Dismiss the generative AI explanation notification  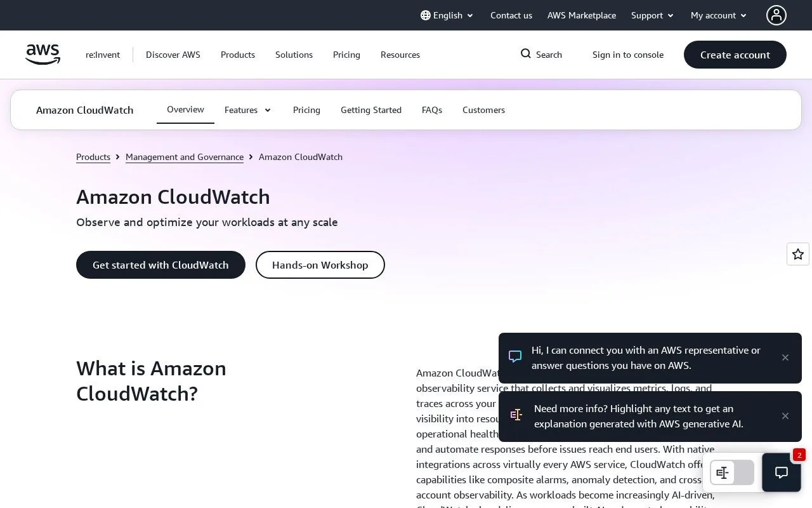coord(785,416)
